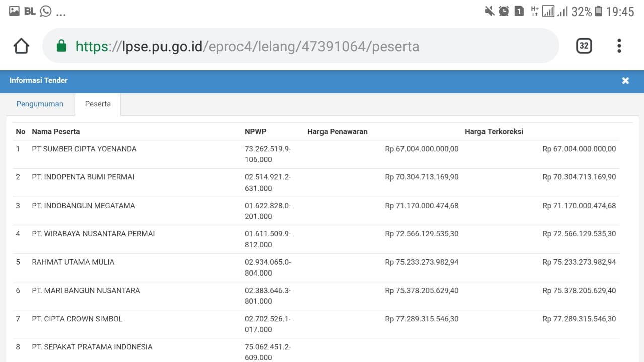Tap the image notification icon in status bar

[x=14, y=11]
